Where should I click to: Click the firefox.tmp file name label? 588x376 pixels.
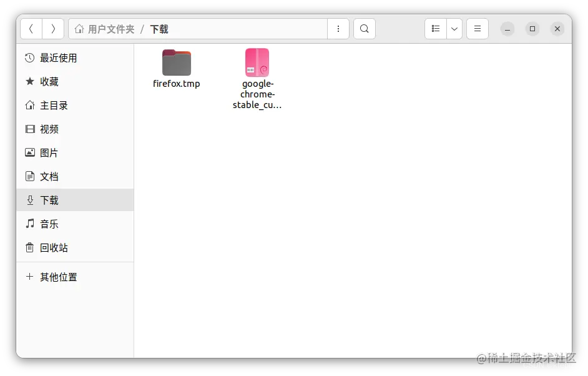coord(177,84)
